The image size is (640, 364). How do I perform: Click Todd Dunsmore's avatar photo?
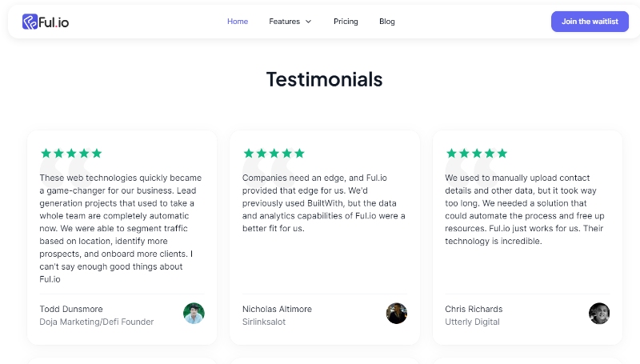(x=194, y=314)
